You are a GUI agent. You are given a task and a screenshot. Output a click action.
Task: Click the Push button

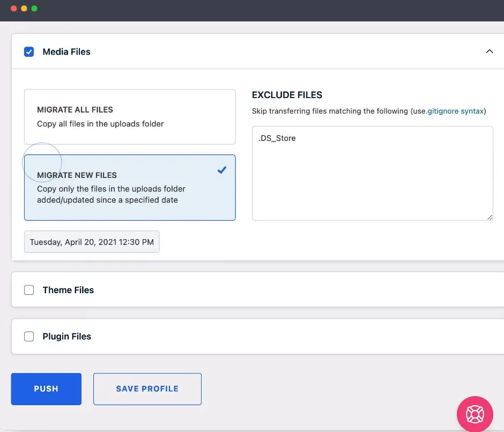pyautogui.click(x=46, y=389)
